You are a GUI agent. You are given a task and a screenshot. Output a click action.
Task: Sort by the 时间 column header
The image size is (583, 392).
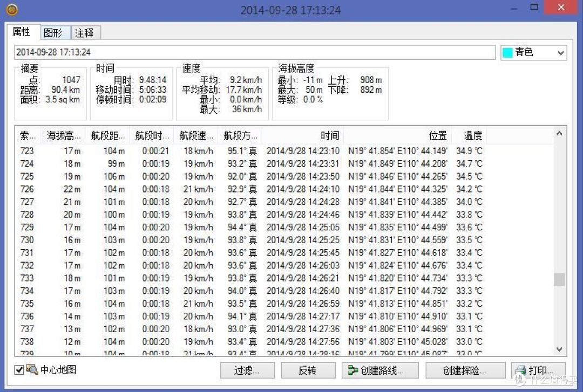[x=303, y=136]
